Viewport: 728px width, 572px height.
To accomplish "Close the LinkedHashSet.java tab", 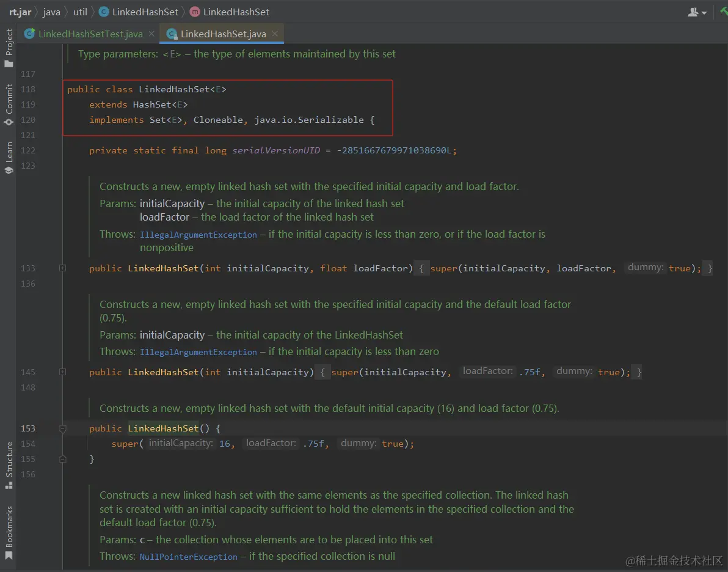I will 275,34.
